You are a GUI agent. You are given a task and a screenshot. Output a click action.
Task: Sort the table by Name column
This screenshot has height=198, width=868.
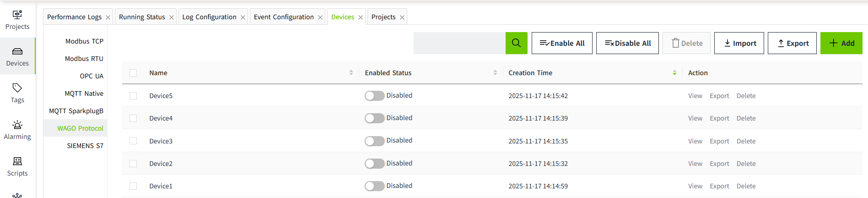click(x=351, y=73)
